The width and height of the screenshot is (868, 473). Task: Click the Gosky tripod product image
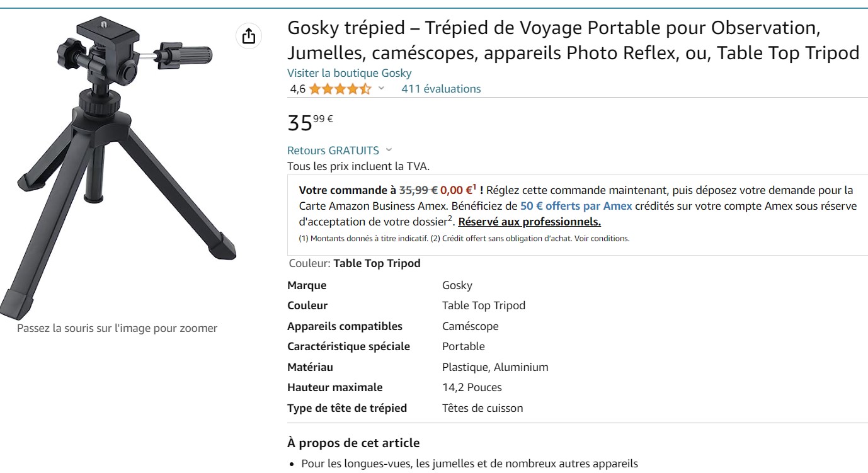(x=118, y=164)
